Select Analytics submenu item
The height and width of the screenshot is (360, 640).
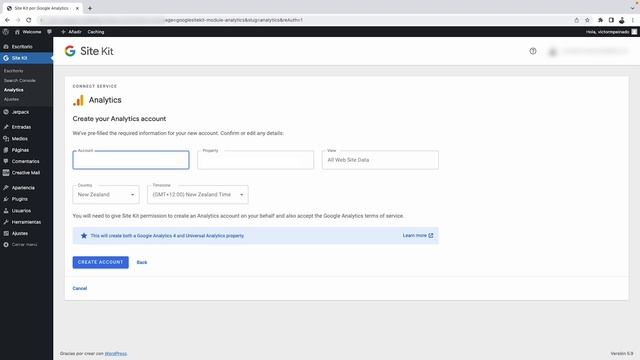13,90
